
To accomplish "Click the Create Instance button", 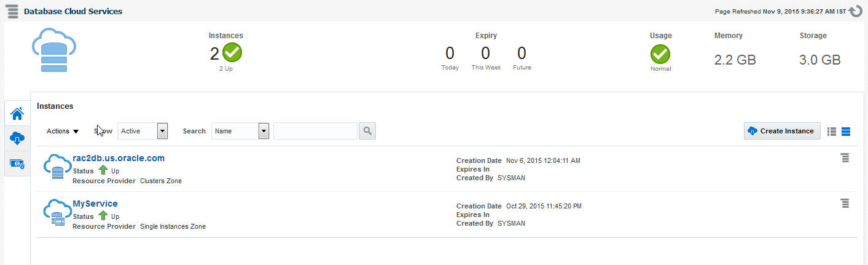I will [x=782, y=131].
